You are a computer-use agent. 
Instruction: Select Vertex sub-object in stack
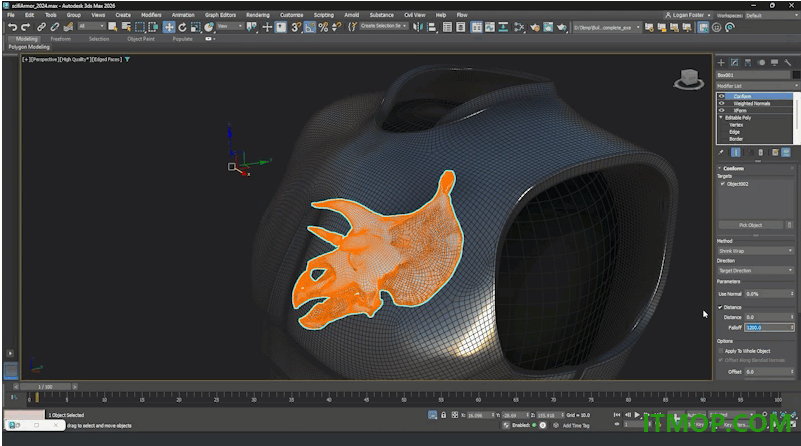(736, 125)
